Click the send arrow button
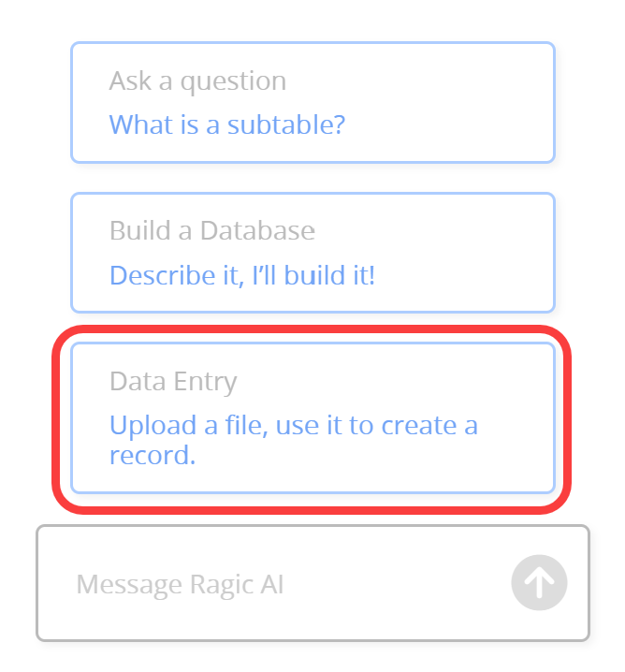 539,583
